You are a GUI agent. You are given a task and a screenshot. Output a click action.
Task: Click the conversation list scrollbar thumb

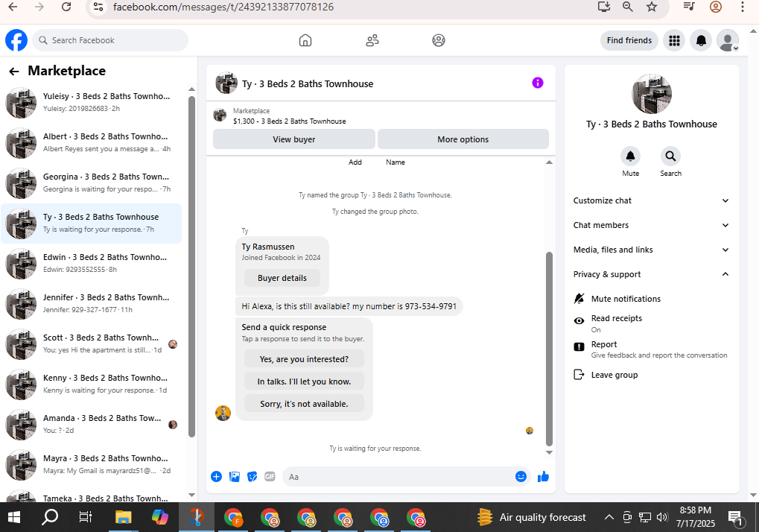pyautogui.click(x=191, y=266)
